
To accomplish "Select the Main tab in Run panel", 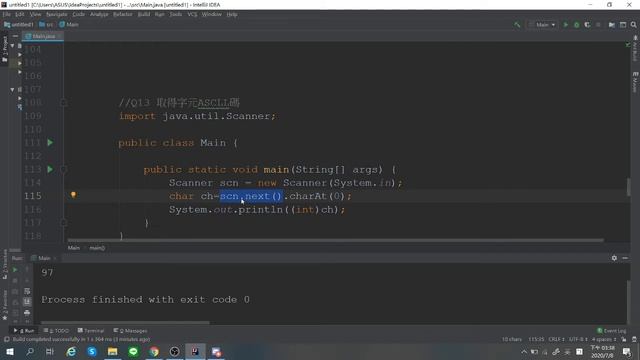I will [43, 258].
